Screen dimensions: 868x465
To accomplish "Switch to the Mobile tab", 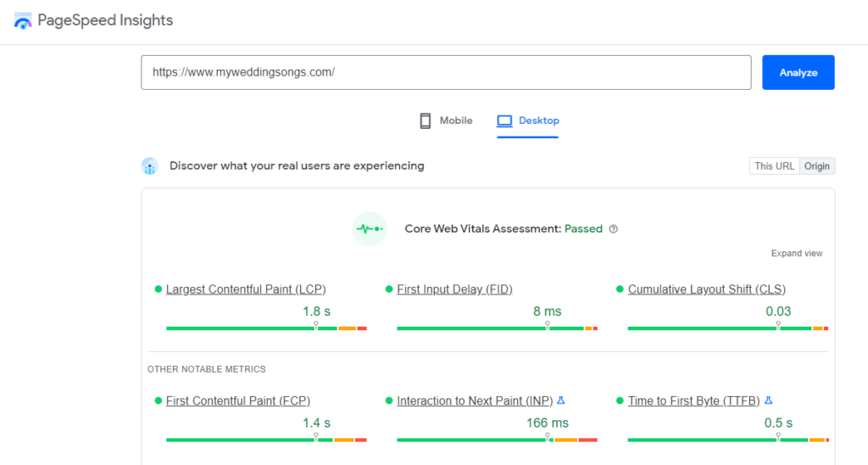I will pos(446,120).
